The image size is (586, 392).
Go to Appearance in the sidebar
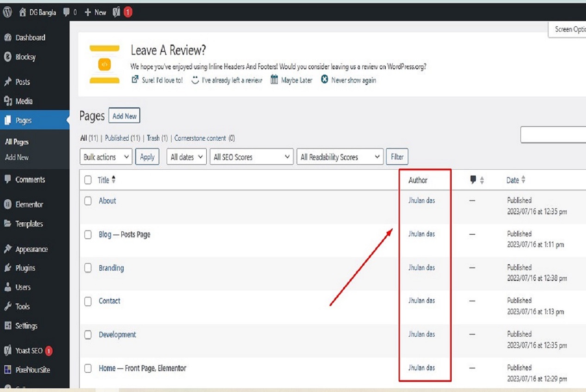click(x=31, y=249)
